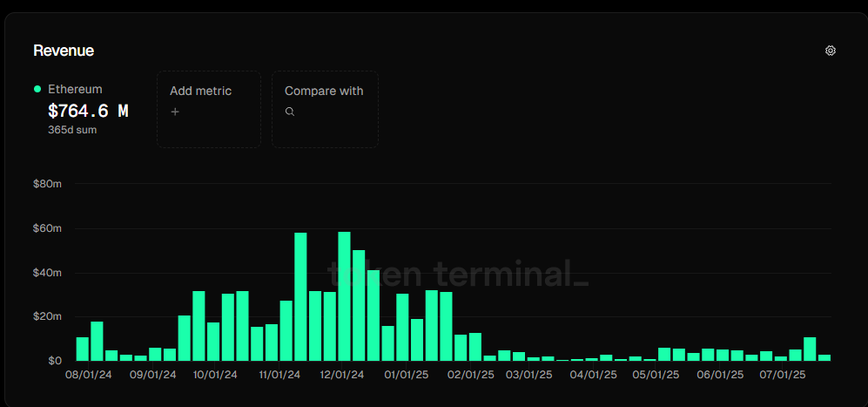Click the 07/01/25 x-axis date
The image size is (868, 407).
tap(783, 375)
